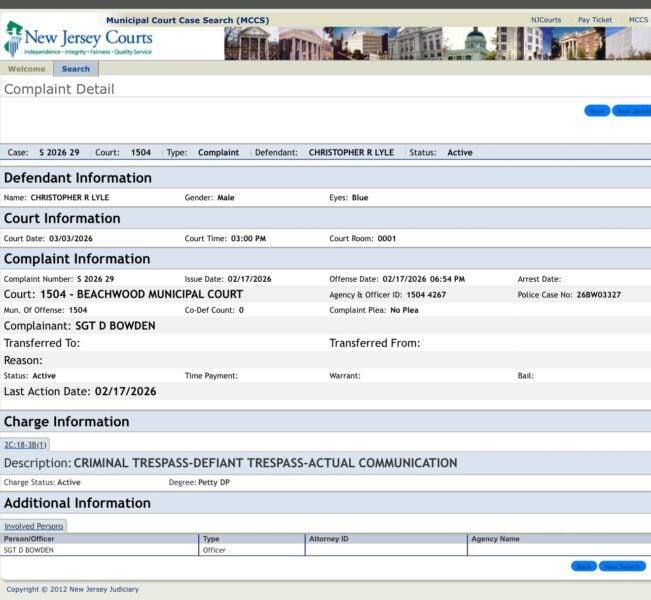Open the Welcome tab
This screenshot has height=600, width=651.
point(27,69)
